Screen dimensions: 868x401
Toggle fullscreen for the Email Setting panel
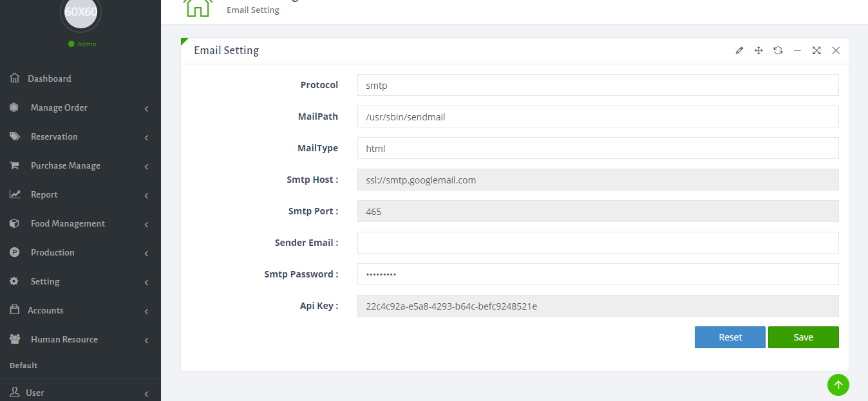(x=816, y=50)
